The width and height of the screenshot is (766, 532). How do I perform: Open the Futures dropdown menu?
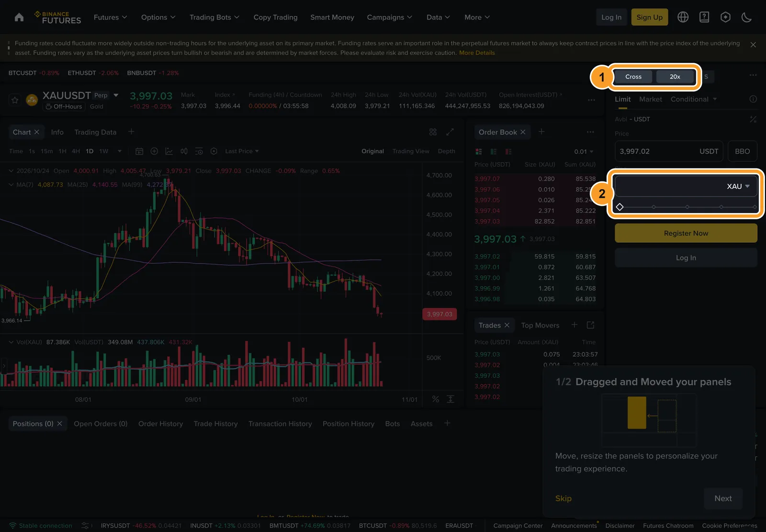coord(111,17)
